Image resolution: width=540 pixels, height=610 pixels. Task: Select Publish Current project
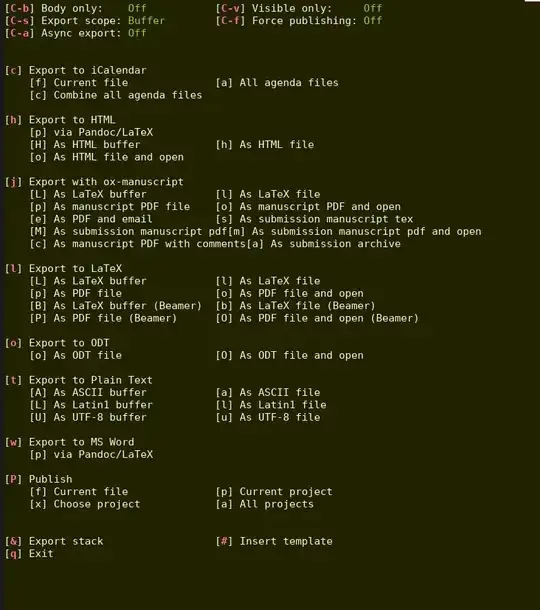pos(274,492)
